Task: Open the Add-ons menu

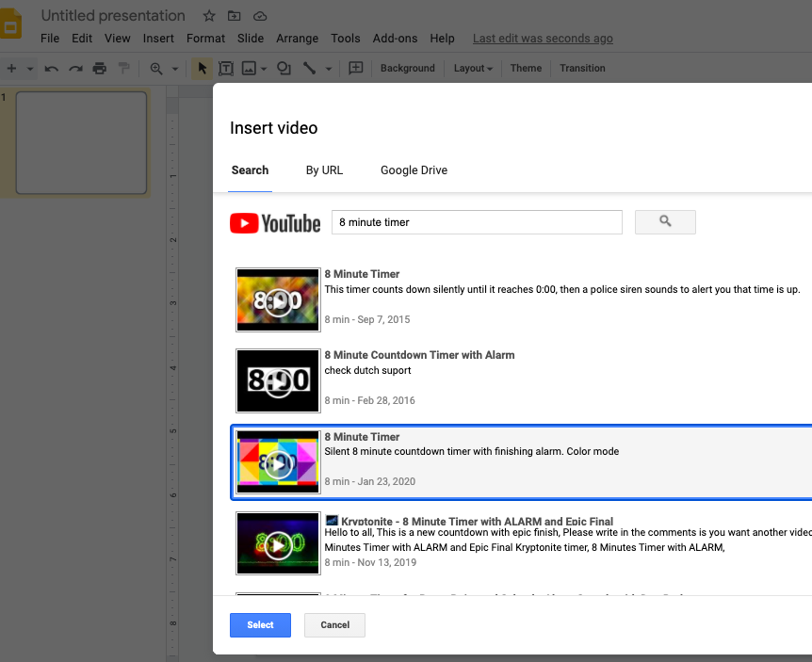Action: pos(395,39)
